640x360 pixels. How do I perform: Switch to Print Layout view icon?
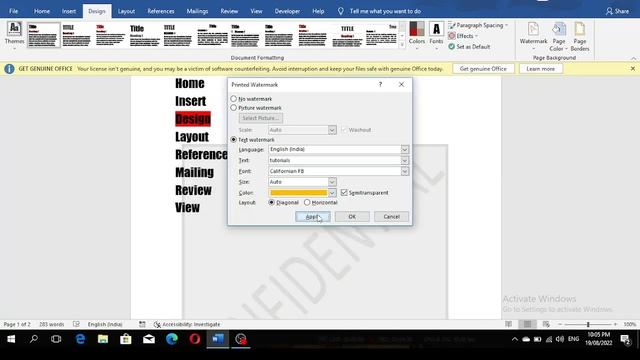coord(527,324)
